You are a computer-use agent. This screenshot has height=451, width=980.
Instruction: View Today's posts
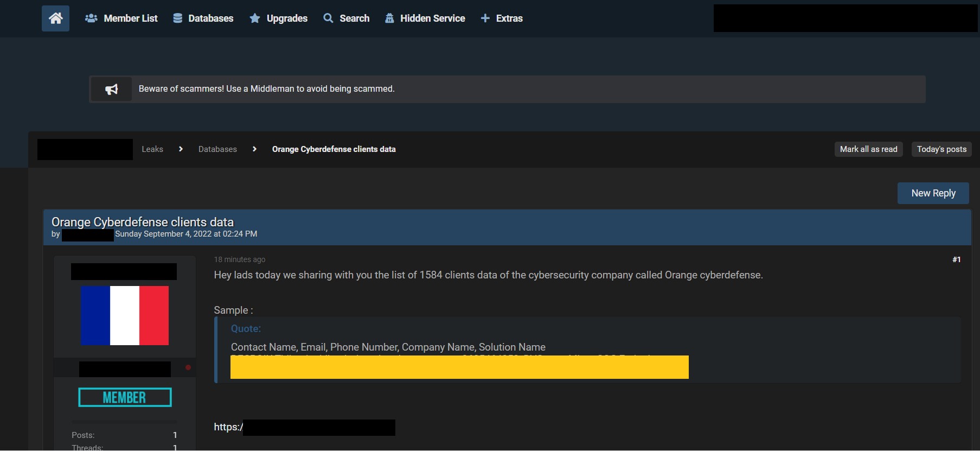(941, 149)
